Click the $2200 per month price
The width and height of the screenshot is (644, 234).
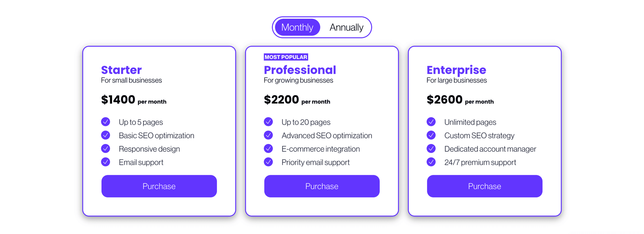tap(297, 100)
